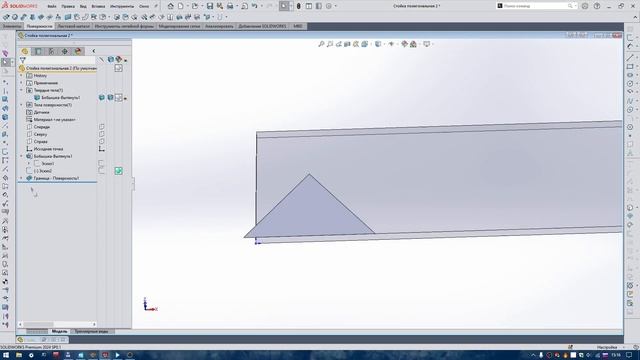The height and width of the screenshot is (360, 640).
Task: Click the Rebuild traffic-light icon
Action: click(x=299, y=6)
